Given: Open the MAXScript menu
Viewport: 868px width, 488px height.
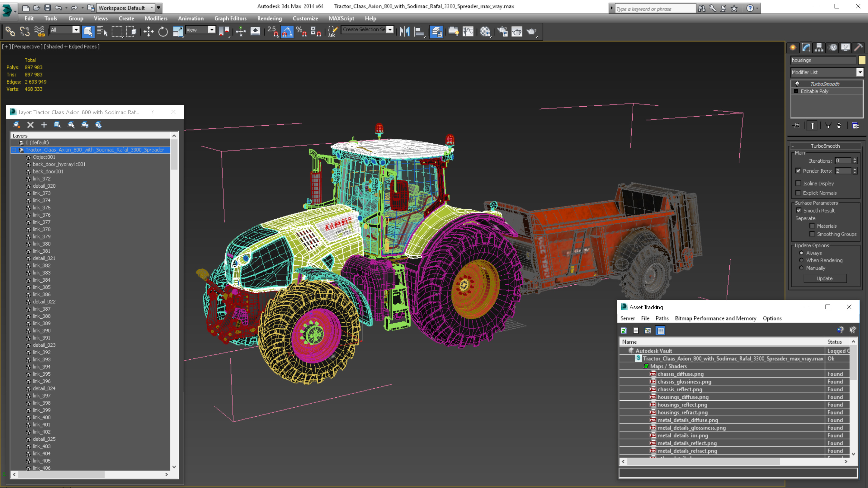Looking at the screenshot, I should pos(341,18).
